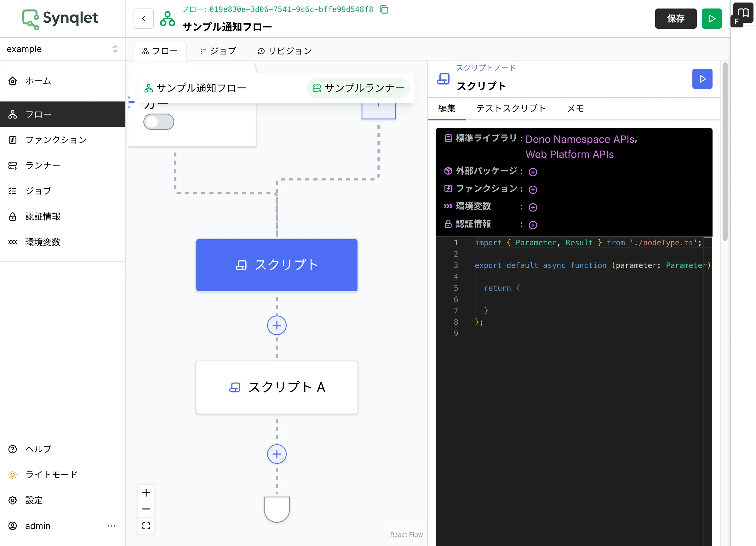Open ヘルプ
The height and width of the screenshot is (546, 756).
(x=63, y=449)
